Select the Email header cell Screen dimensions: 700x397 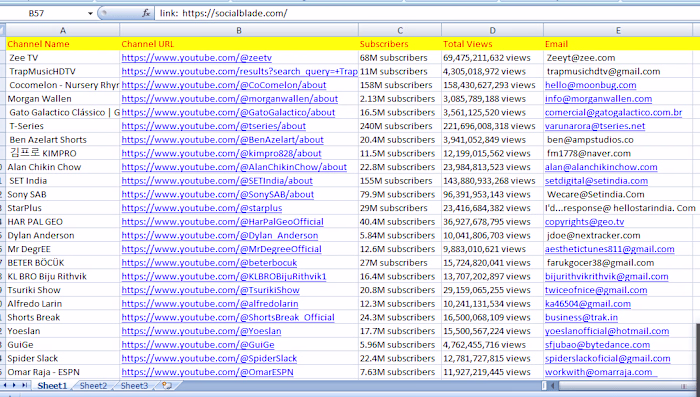[x=618, y=44]
